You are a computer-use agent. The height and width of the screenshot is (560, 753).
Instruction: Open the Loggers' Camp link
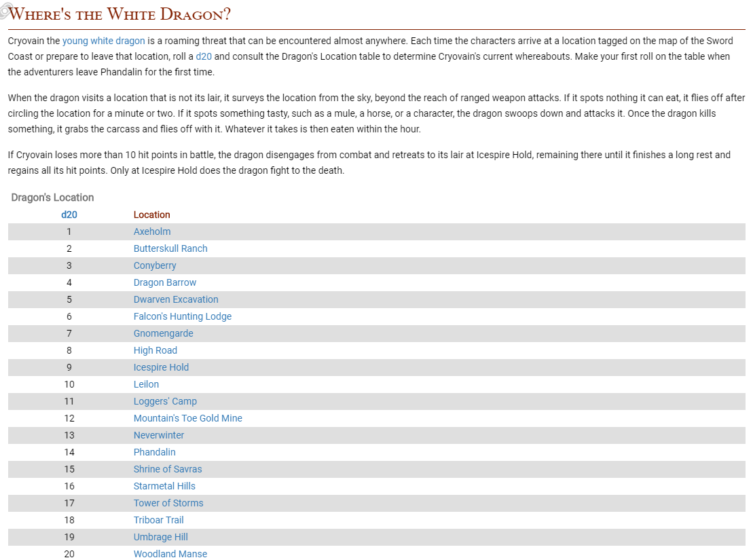pyautogui.click(x=165, y=401)
